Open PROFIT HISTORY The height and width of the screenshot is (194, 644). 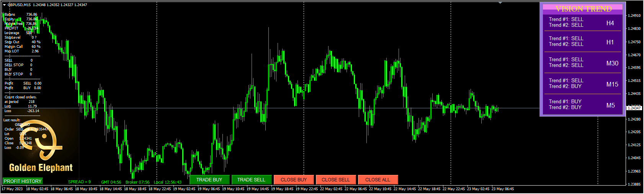(23, 181)
